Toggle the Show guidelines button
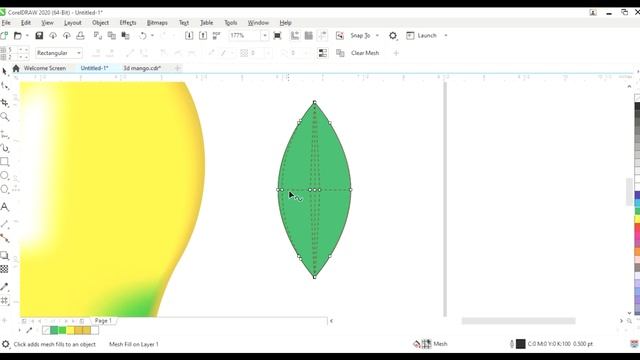Screen dimensions: 640x360 (x=322, y=36)
